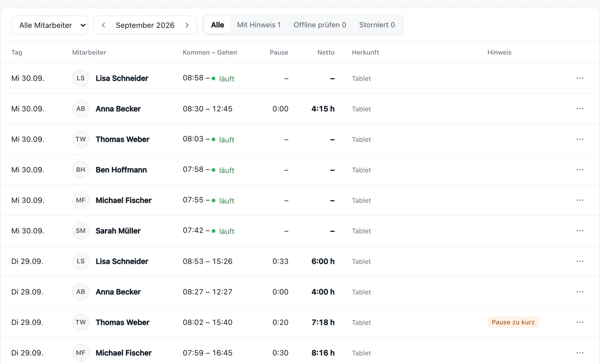Click the September 2026 month label

coord(145,25)
